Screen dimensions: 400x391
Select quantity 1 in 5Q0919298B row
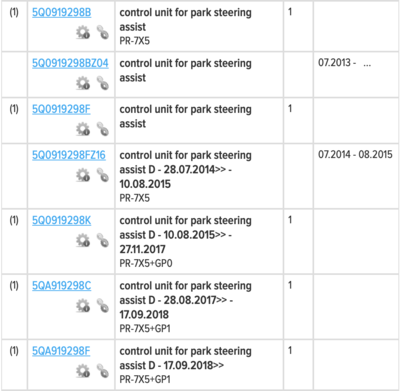click(x=290, y=12)
